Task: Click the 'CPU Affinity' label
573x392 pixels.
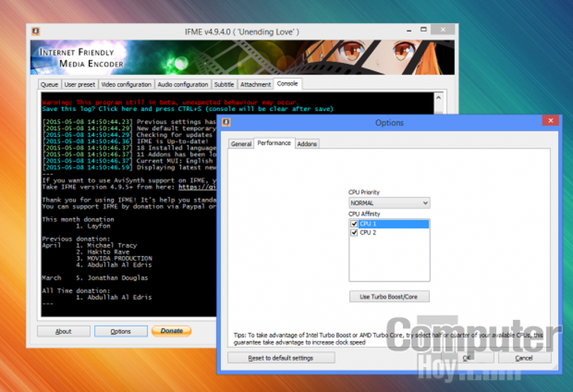Action: coord(364,214)
